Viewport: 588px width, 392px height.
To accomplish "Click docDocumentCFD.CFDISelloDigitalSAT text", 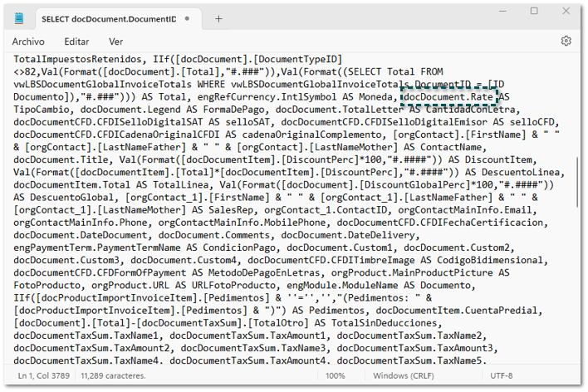I will pos(108,122).
